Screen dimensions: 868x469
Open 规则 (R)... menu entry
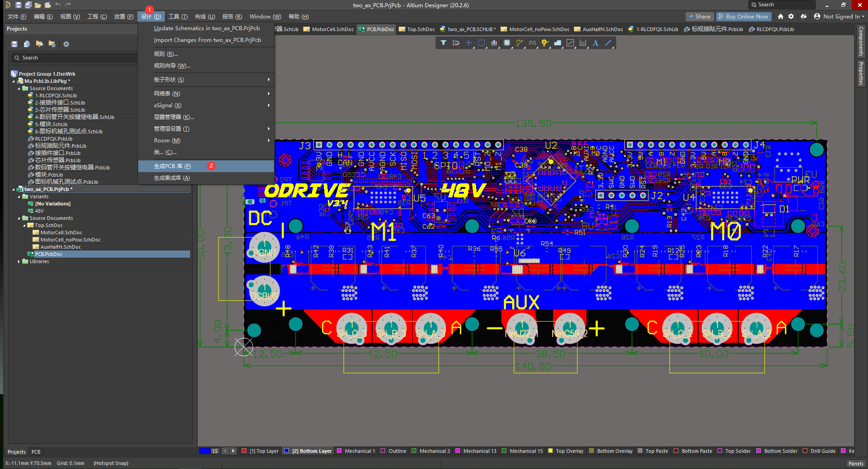point(206,54)
